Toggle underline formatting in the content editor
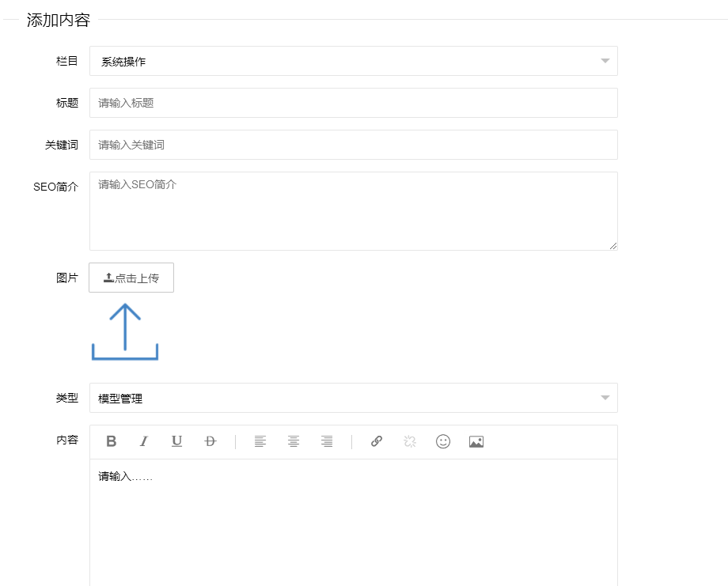Viewport: 728px width, 586px height. 176,441
